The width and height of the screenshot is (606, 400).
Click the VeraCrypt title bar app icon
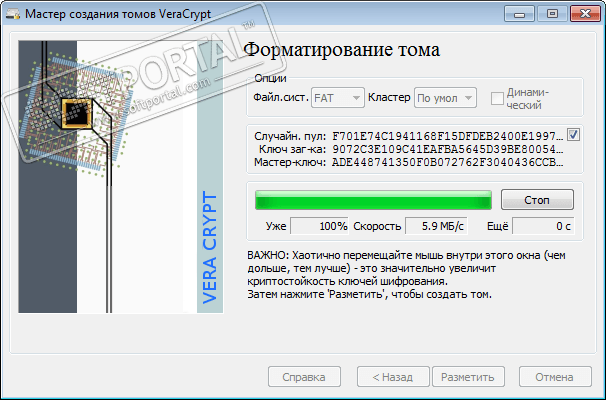pos(13,14)
